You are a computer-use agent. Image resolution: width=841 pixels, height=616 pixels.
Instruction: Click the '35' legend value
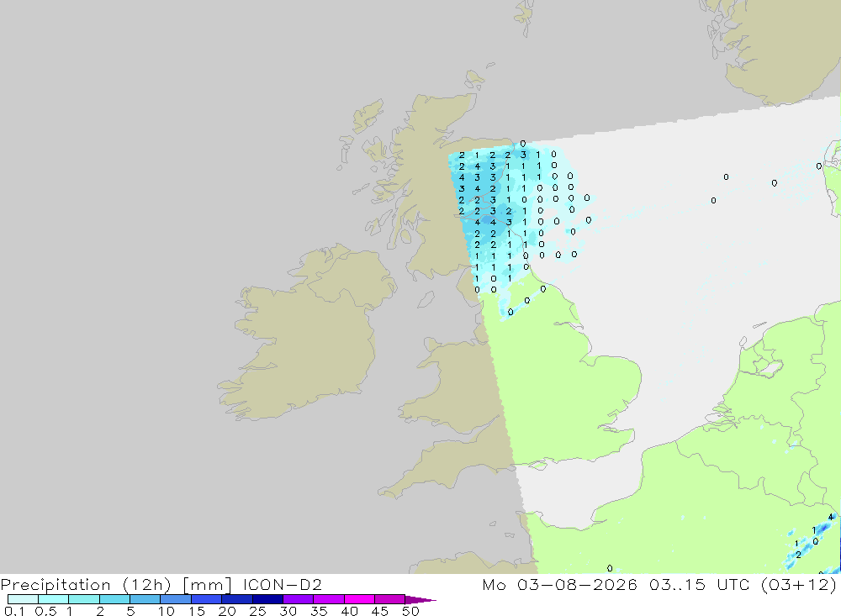[319, 611]
